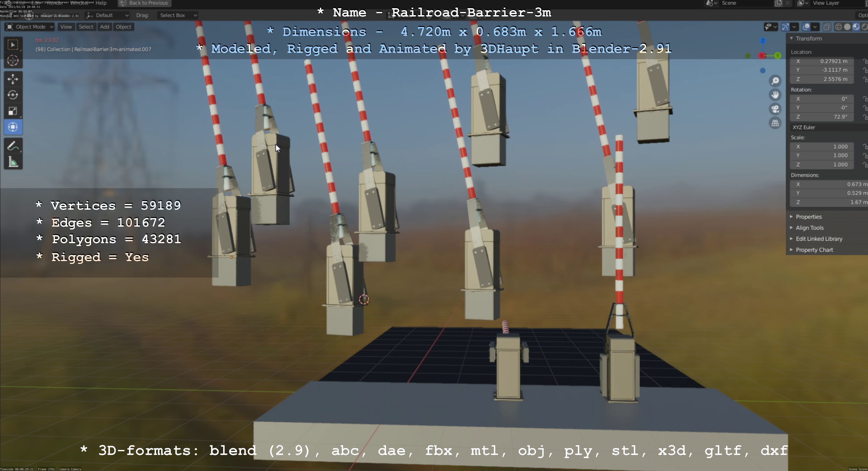Click Scale X value 1.000
Screen dimensions: 868x471
point(822,147)
